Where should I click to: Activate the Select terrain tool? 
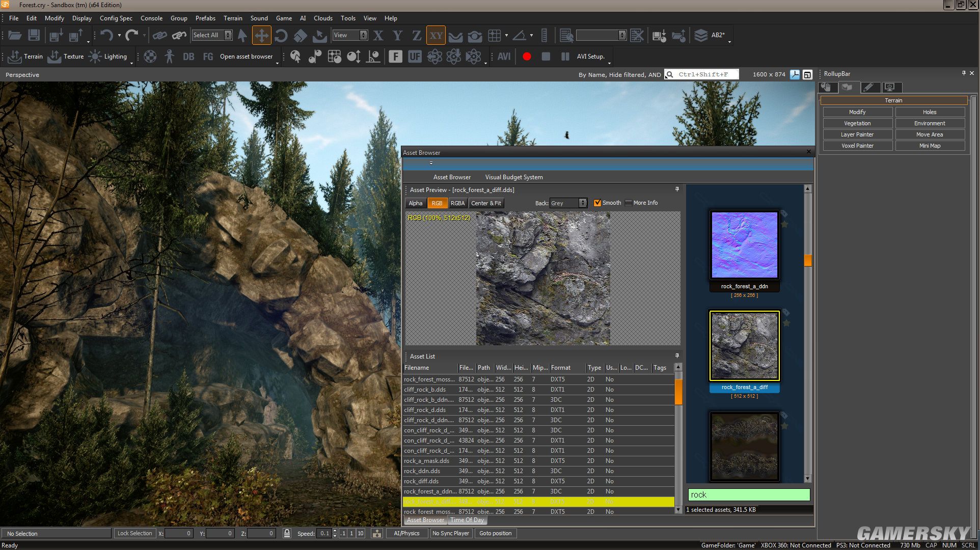[x=319, y=35]
